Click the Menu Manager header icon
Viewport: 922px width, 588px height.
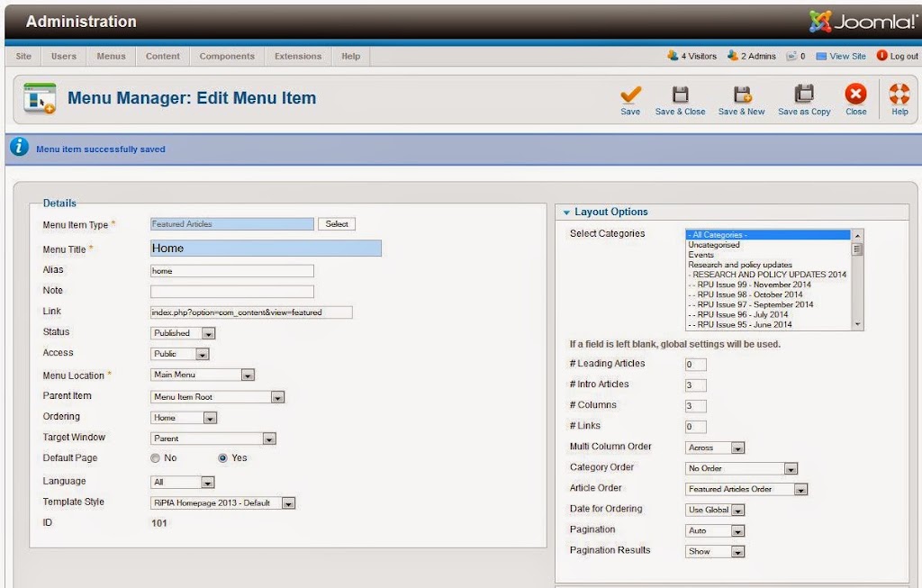(x=40, y=98)
